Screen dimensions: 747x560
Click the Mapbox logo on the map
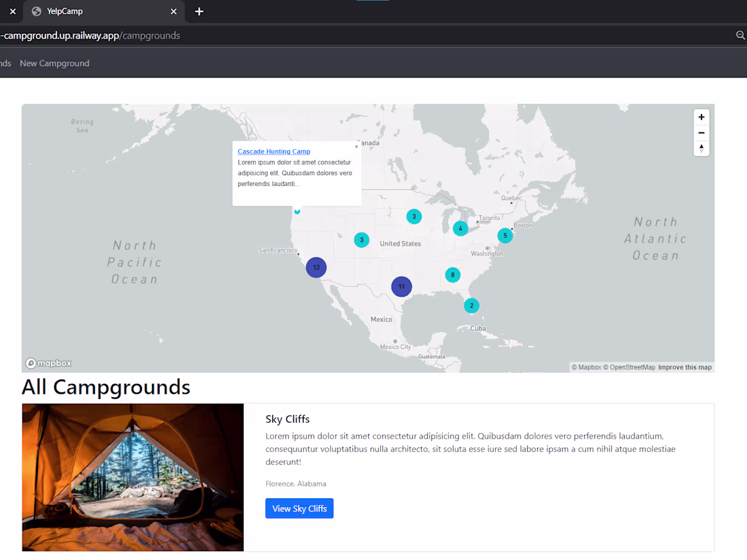point(48,363)
